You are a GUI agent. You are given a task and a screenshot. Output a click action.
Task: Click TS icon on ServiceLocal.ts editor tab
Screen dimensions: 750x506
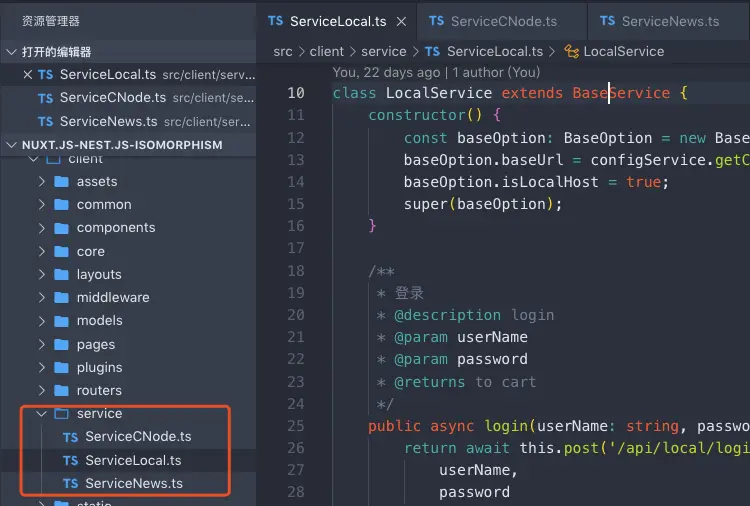pos(276,21)
